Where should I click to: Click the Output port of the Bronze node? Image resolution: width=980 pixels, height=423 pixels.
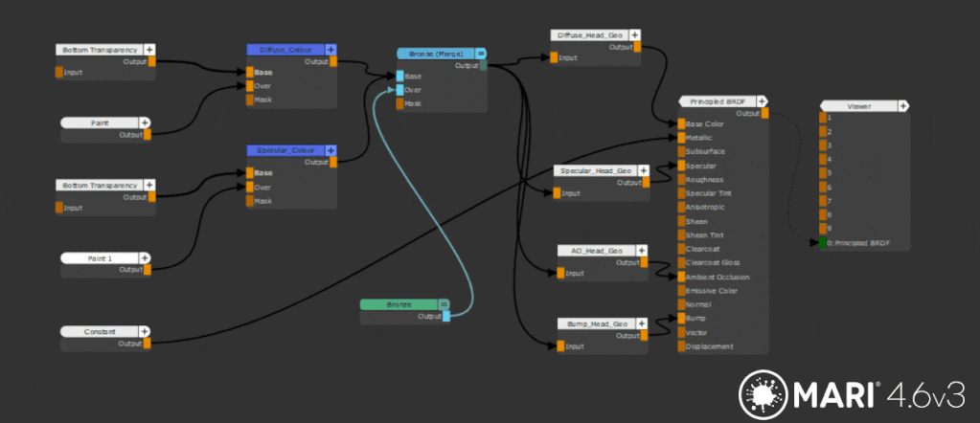point(445,316)
